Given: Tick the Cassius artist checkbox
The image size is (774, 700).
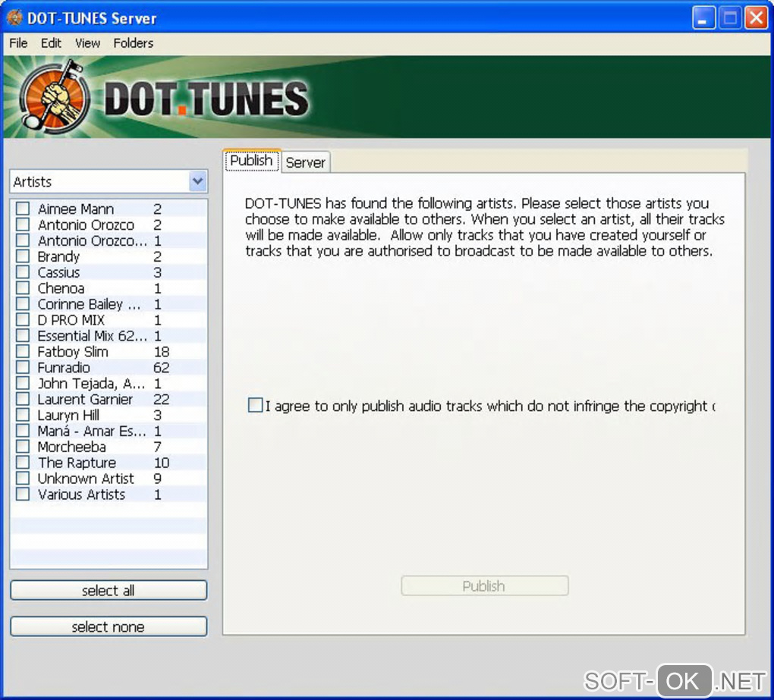Looking at the screenshot, I should [23, 272].
